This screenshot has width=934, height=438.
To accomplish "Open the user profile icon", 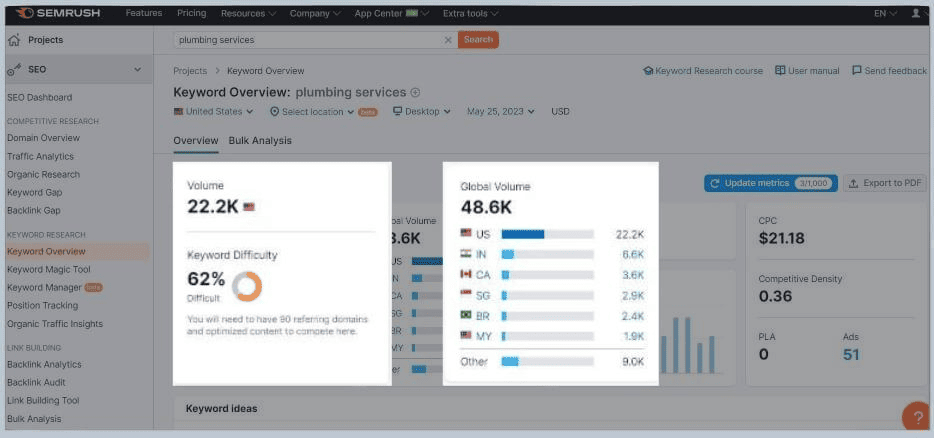I will [x=916, y=14].
